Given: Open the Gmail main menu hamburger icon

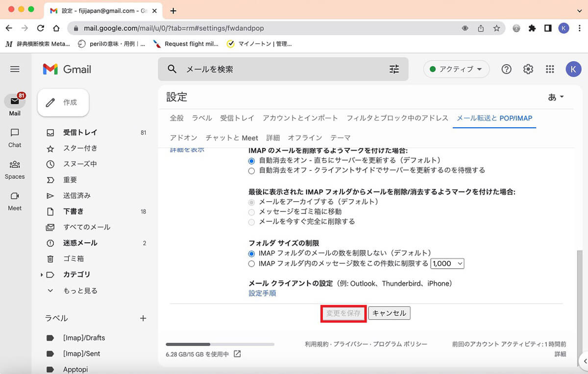Looking at the screenshot, I should [x=15, y=69].
